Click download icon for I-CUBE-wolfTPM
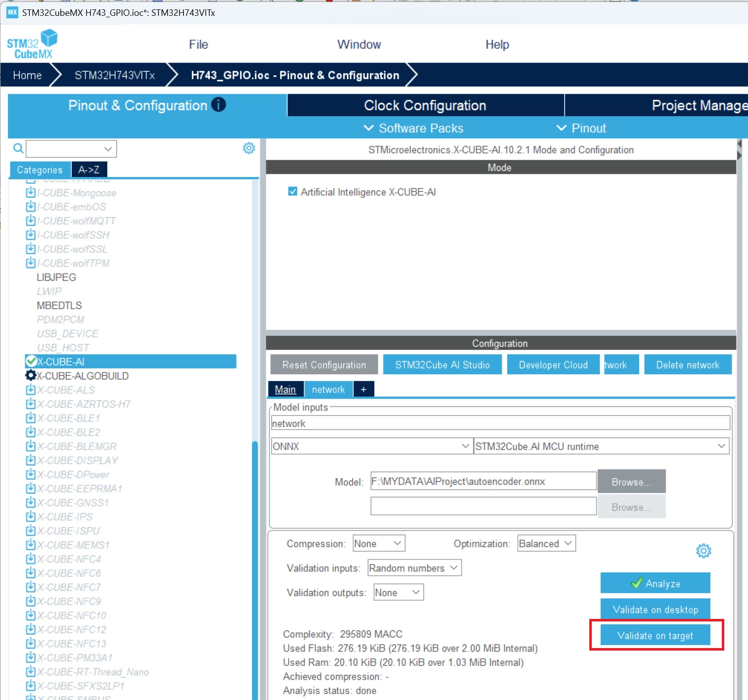This screenshot has width=748, height=700. (x=31, y=262)
